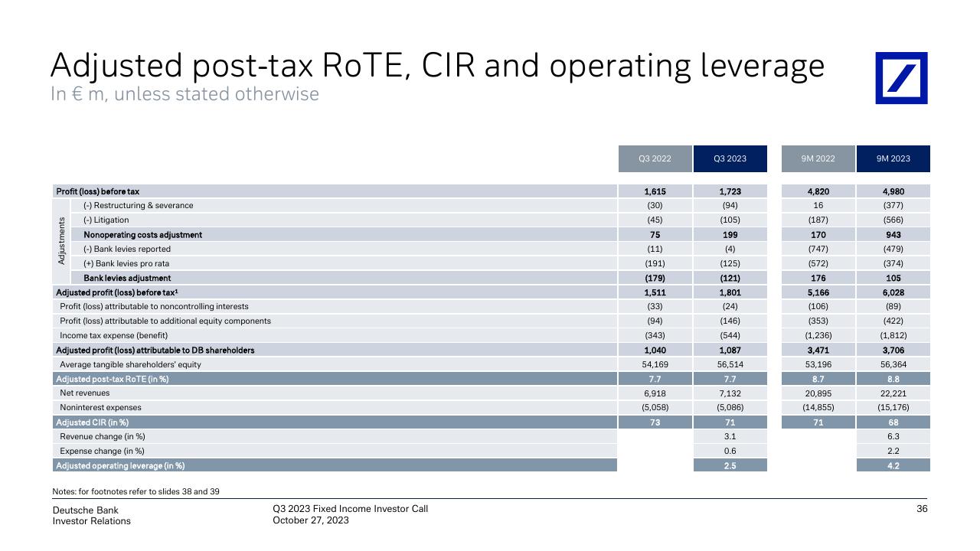Click 9M 2023 net revenues value 22,221
Viewport: 980px width, 551px height.
pyautogui.click(x=893, y=393)
